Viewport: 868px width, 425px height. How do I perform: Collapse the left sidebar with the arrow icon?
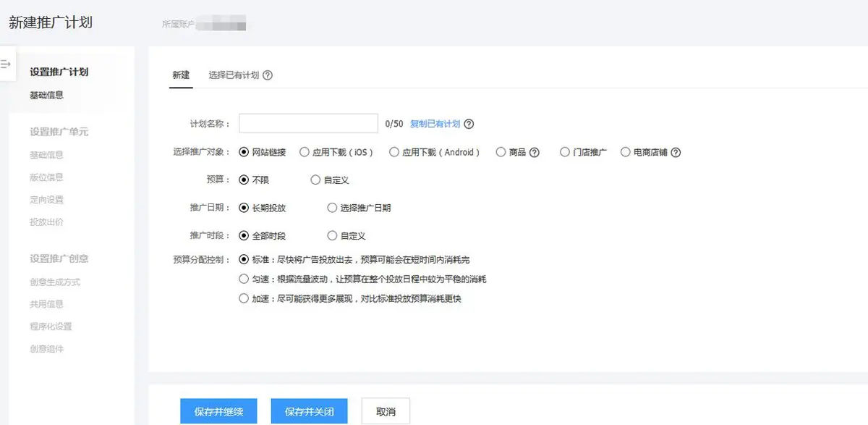click(6, 64)
